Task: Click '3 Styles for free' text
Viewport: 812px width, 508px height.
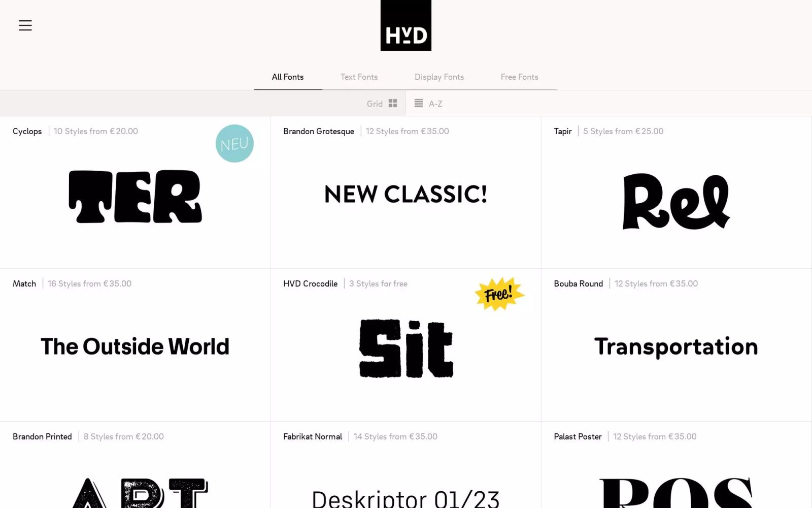Action: coord(378,284)
